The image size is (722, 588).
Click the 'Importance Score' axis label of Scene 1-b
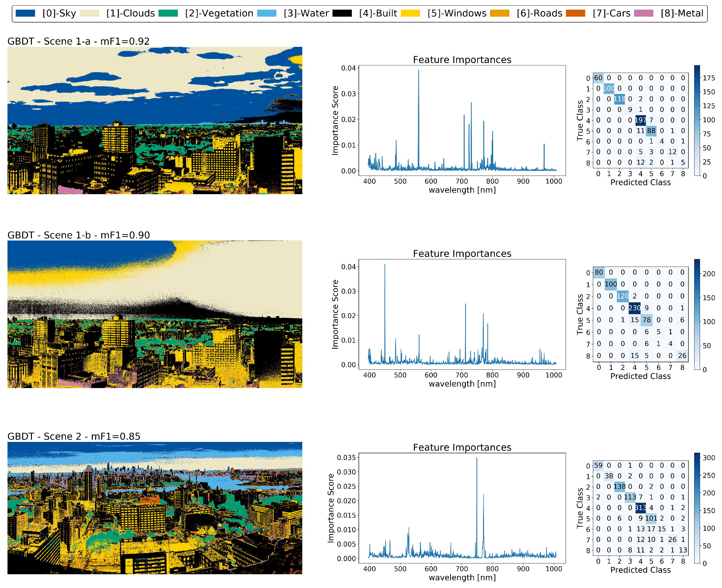(x=335, y=314)
